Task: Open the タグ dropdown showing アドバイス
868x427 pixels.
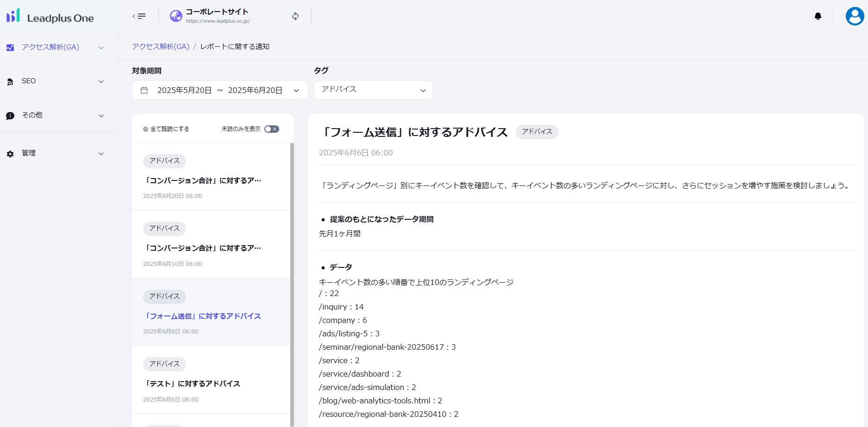Action: pos(374,90)
